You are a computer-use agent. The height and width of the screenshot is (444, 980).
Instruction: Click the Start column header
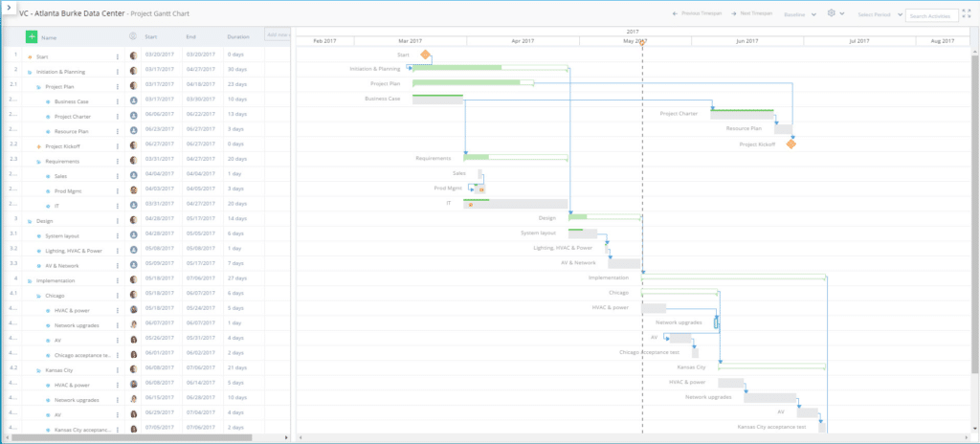150,37
